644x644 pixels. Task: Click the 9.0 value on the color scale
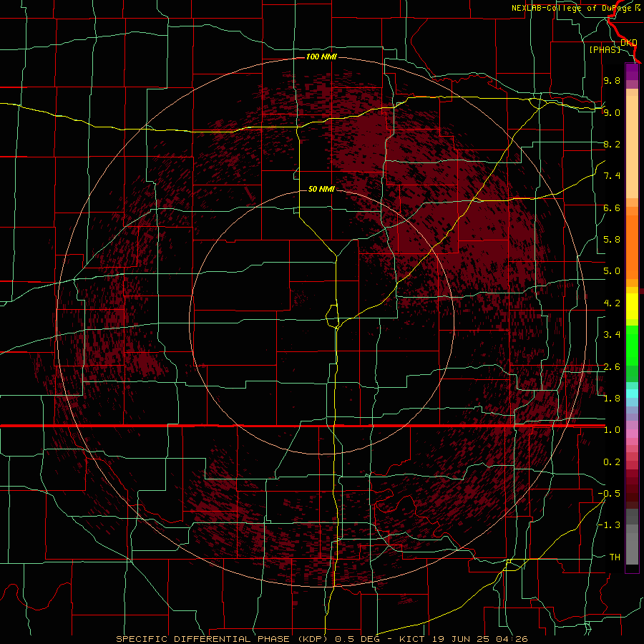tap(612, 112)
